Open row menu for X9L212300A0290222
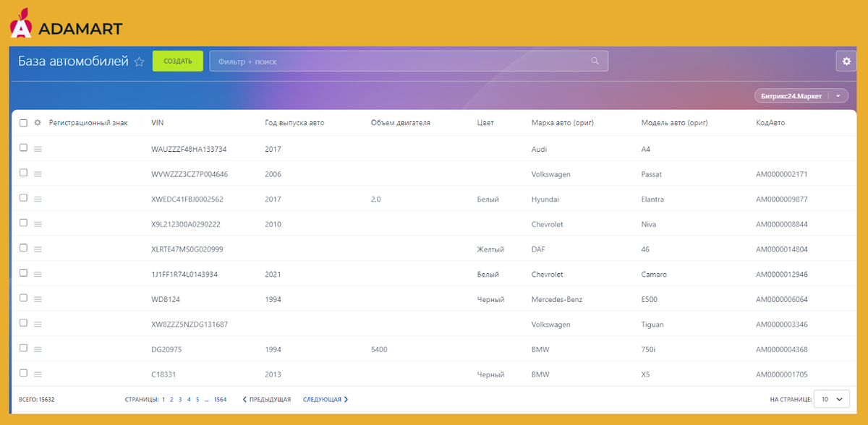Screen dimensions: 868x425 coord(38,224)
